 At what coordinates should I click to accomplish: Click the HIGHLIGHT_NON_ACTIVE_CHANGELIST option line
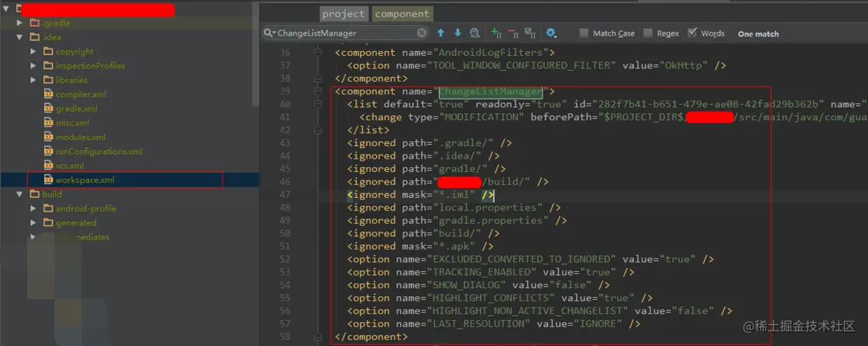[540, 310]
